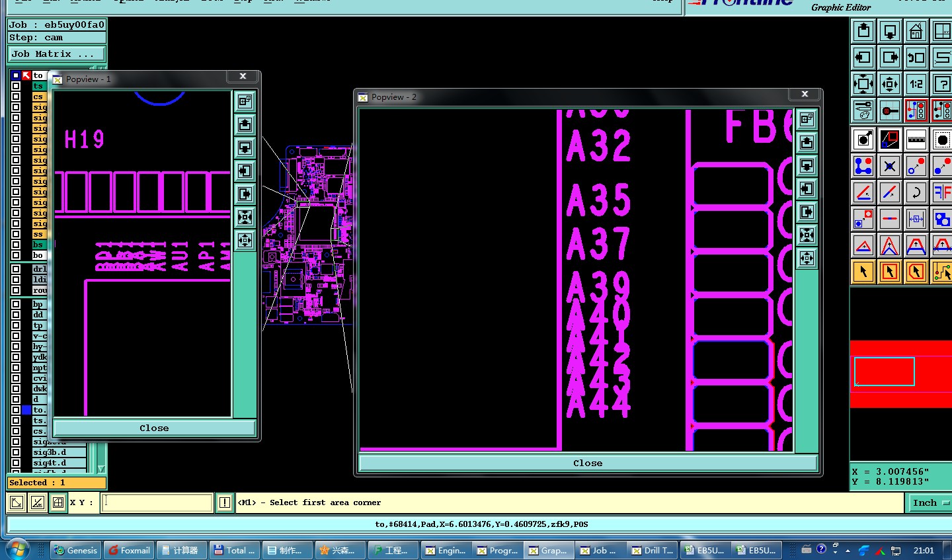Open the wrench and palette settings icon
The image size is (952, 560).
click(863, 110)
